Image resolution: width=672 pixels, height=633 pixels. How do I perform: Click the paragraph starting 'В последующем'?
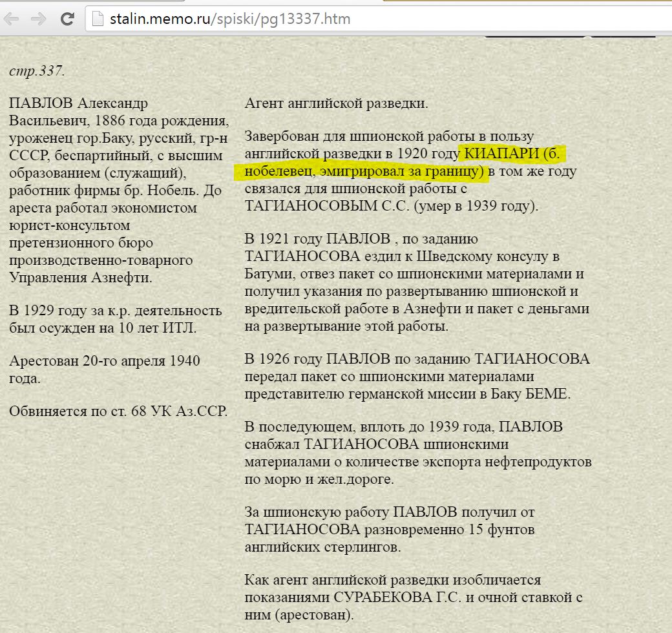point(417,453)
